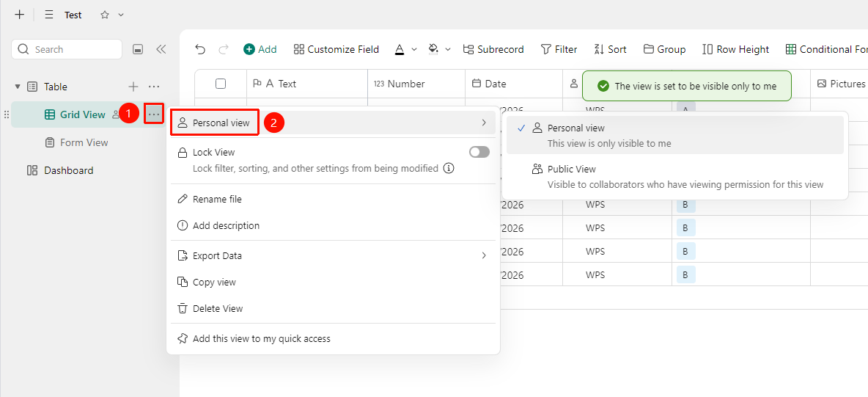Select Personal view option in submenu

point(674,135)
